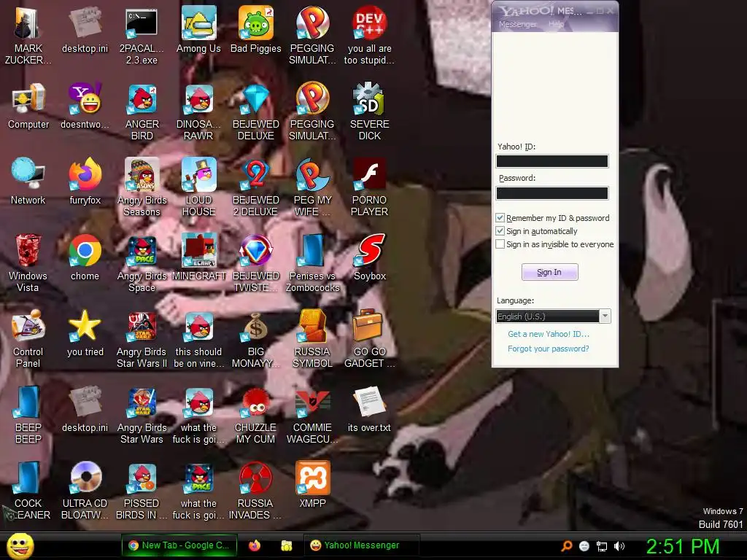Screen dimensions: 747x560
Task: Focus the Yahoo! ID input field
Action: (x=552, y=161)
